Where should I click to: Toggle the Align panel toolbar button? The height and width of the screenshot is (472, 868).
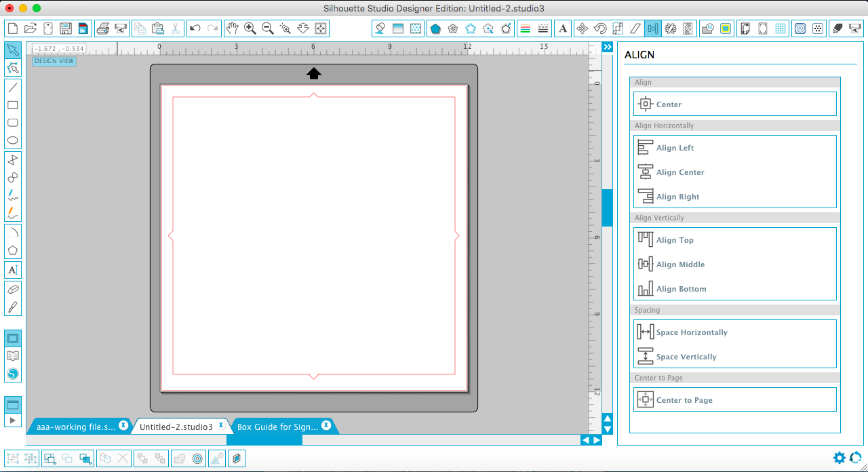pyautogui.click(x=653, y=28)
